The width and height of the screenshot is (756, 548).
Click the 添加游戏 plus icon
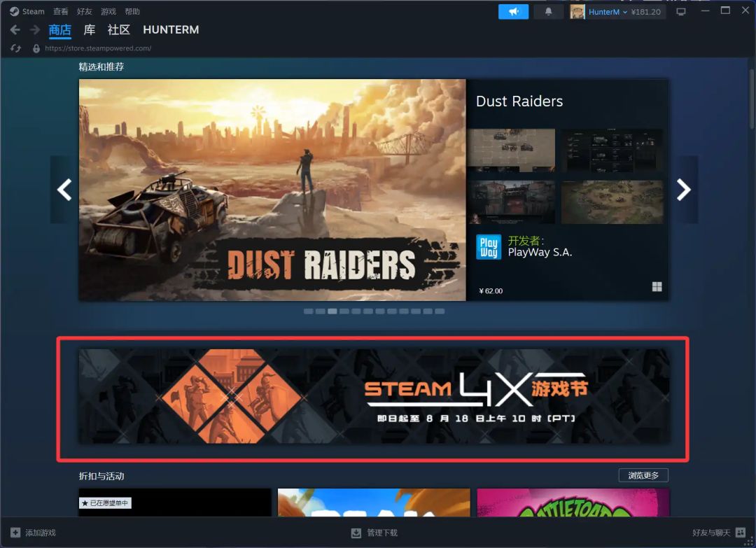pos(15,533)
